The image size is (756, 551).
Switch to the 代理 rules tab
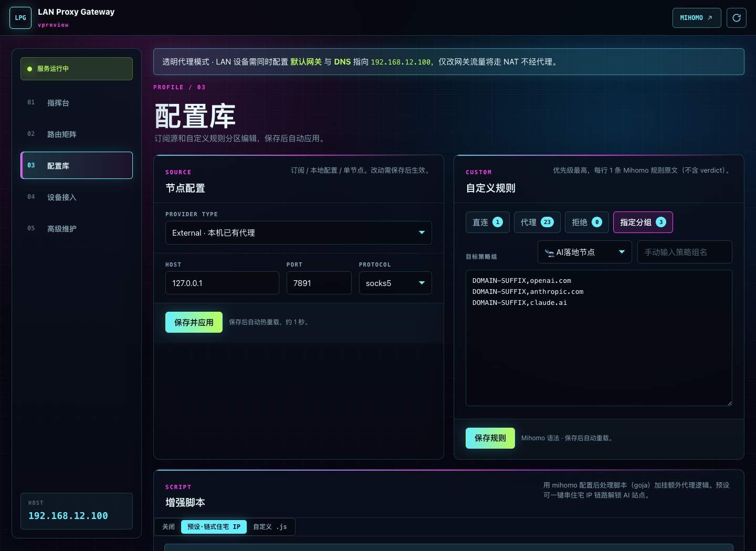[x=537, y=222]
